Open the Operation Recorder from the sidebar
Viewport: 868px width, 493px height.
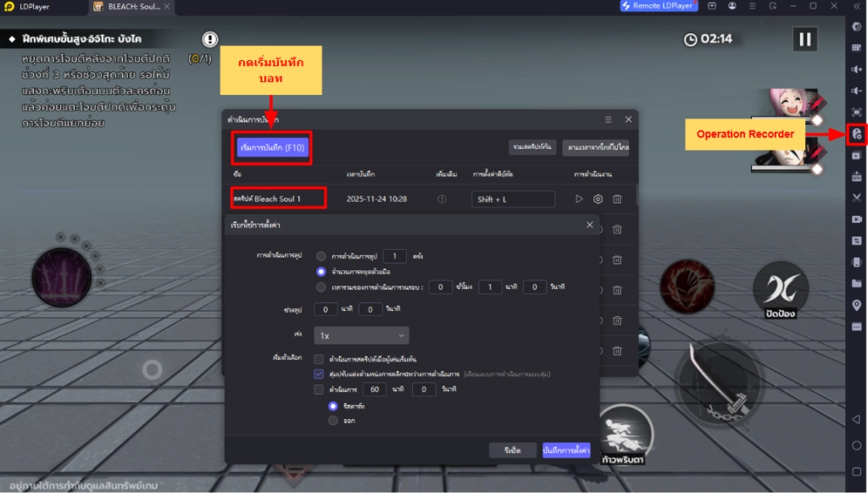[856, 134]
